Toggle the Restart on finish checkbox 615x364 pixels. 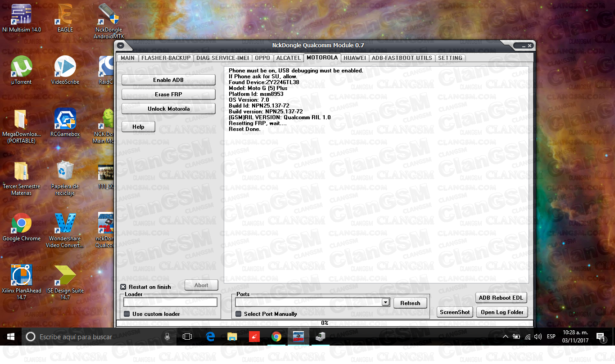click(x=123, y=287)
